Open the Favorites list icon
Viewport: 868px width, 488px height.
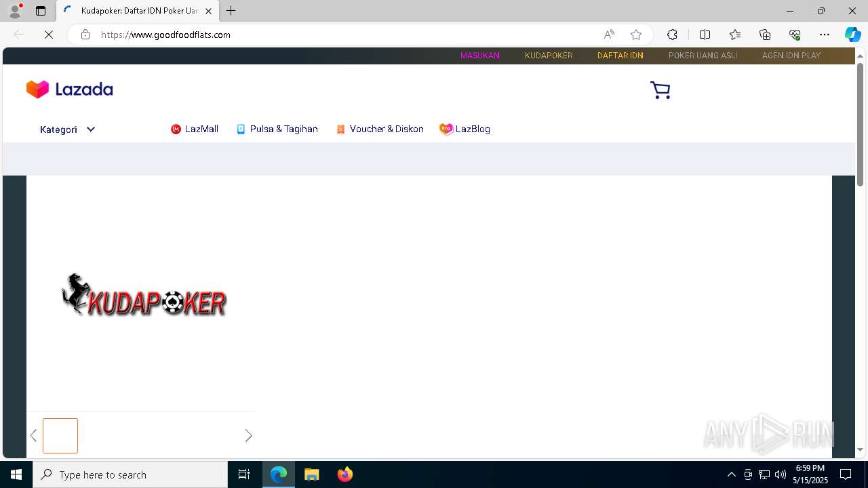pyautogui.click(x=735, y=35)
